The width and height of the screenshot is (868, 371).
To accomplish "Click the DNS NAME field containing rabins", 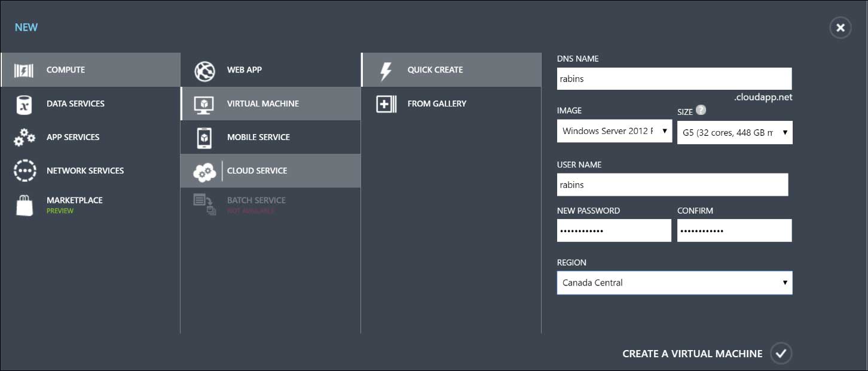I will (674, 78).
